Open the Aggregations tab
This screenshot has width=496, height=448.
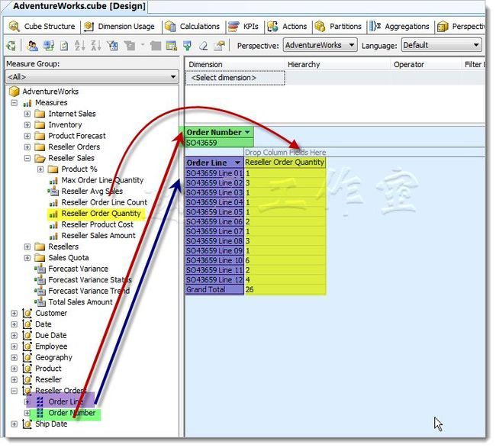[x=400, y=27]
